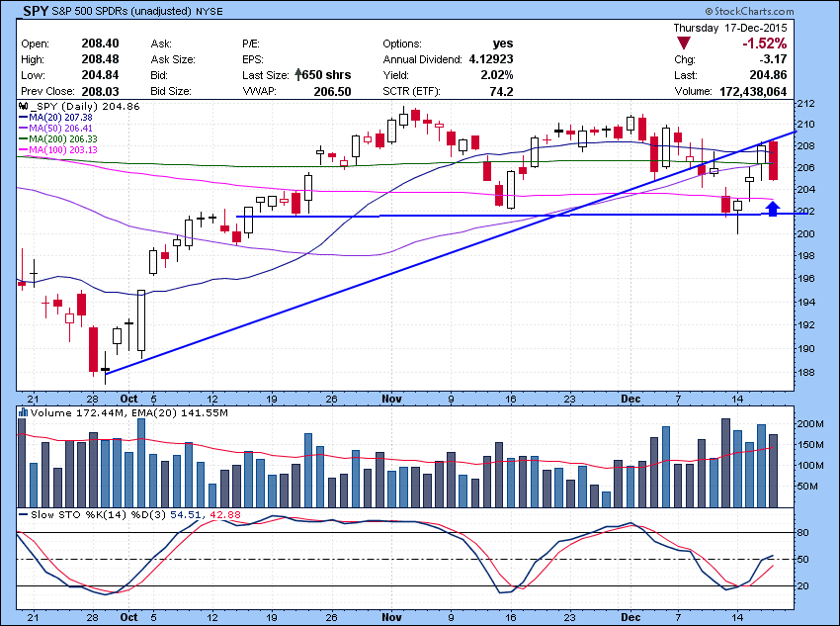Click the 188 price axis label
840x626 pixels.
tap(806, 373)
